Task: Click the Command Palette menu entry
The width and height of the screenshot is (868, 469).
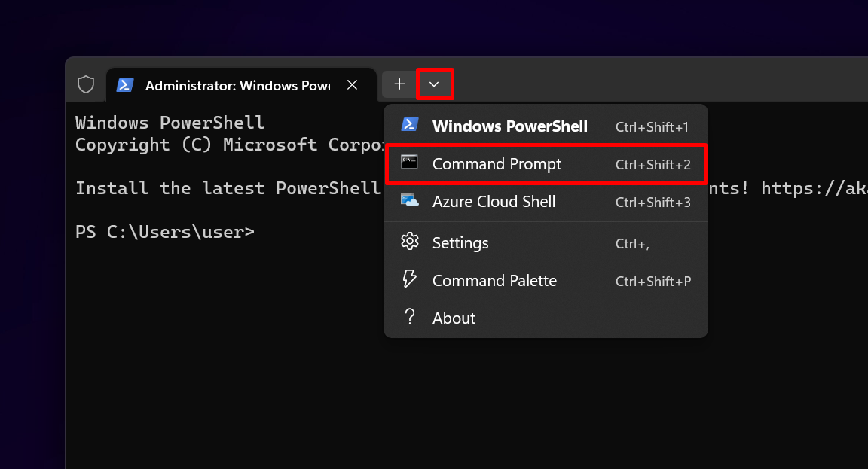Action: click(494, 279)
